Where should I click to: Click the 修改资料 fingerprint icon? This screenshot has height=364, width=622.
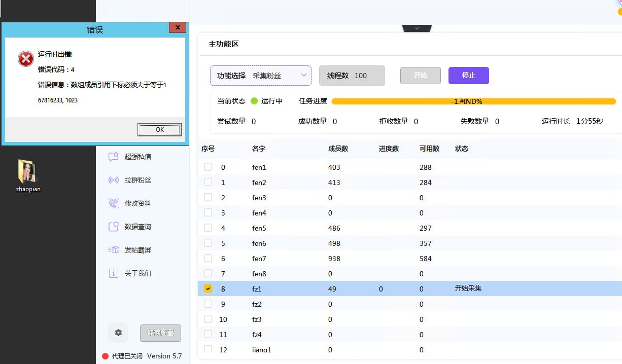click(114, 203)
